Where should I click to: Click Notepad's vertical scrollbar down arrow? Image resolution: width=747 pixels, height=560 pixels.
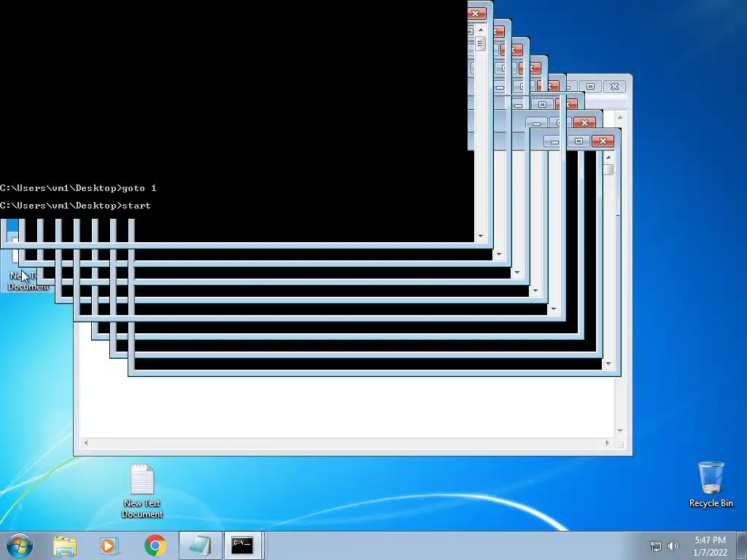coord(620,431)
